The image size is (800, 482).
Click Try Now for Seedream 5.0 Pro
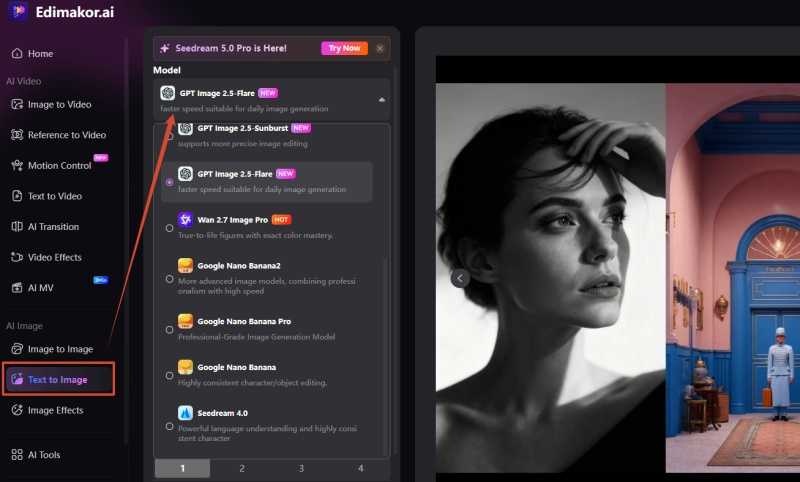(x=344, y=48)
